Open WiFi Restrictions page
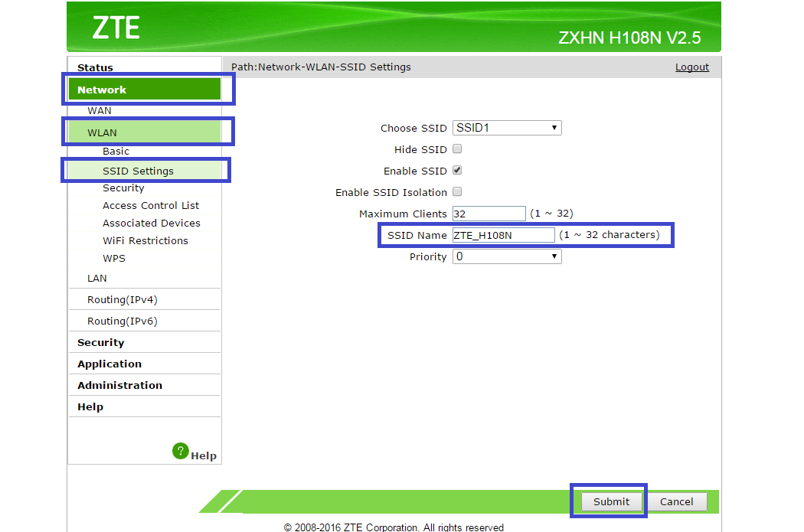 tap(145, 240)
